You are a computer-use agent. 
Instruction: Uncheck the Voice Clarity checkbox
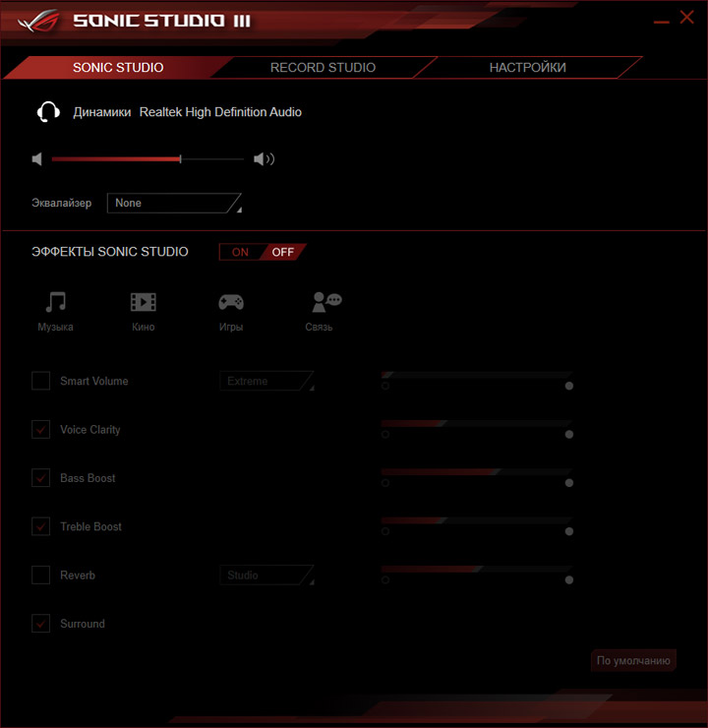click(x=41, y=430)
